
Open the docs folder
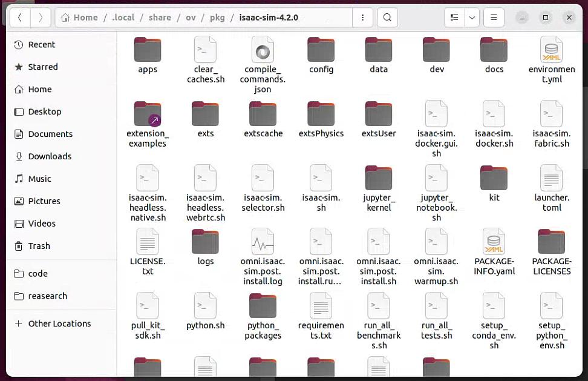click(x=494, y=56)
